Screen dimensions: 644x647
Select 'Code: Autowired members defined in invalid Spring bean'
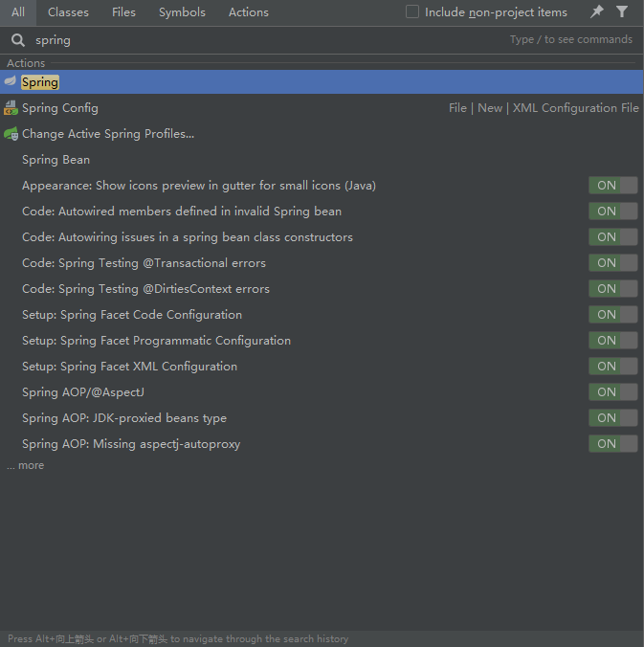[182, 212]
